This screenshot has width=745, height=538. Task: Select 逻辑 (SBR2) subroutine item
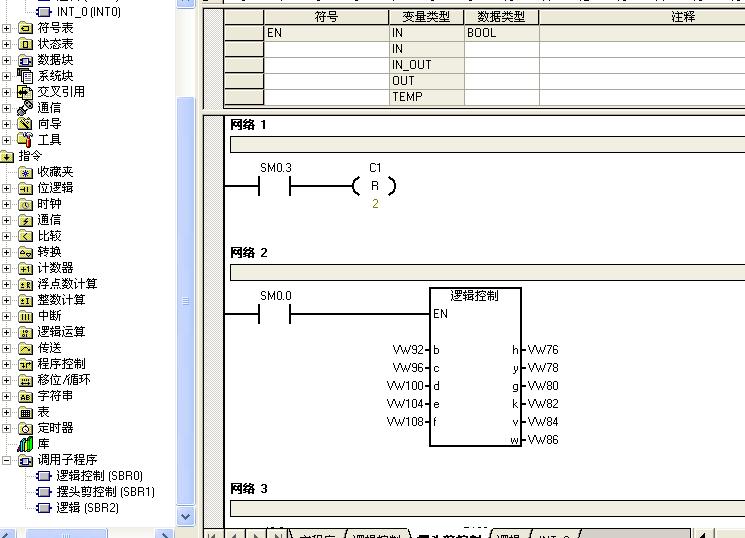coord(87,508)
